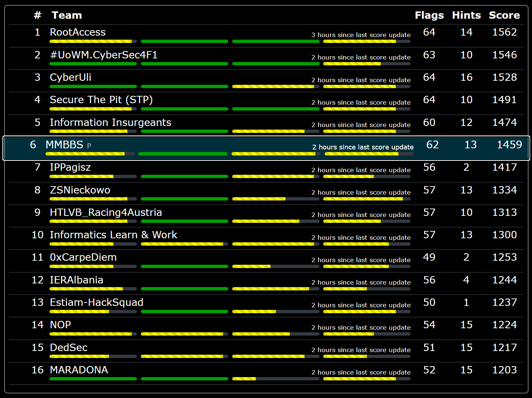532x398 pixels.
Task: Click the P badge beside MMBBS
Action: (89, 146)
